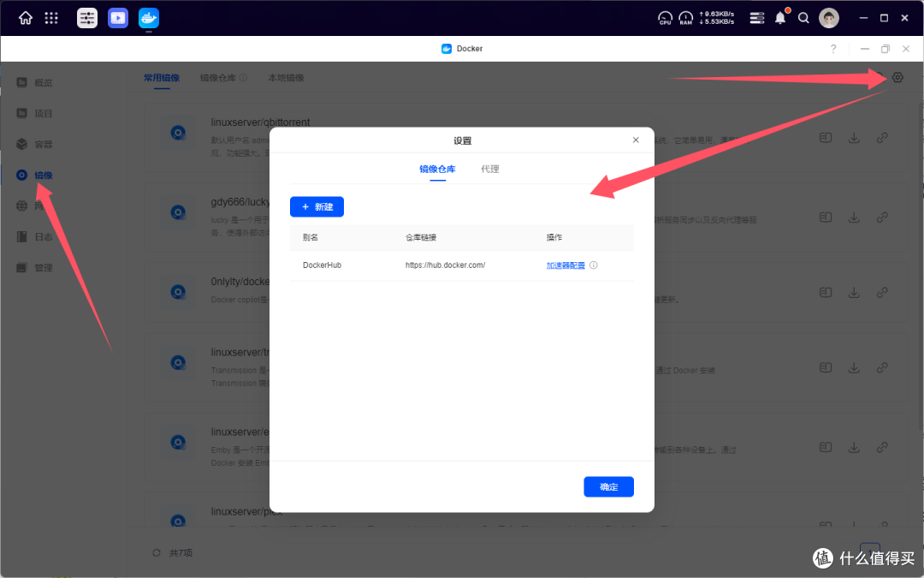The image size is (924, 578).
Task: Confirm with the 确定 button
Action: (x=609, y=487)
